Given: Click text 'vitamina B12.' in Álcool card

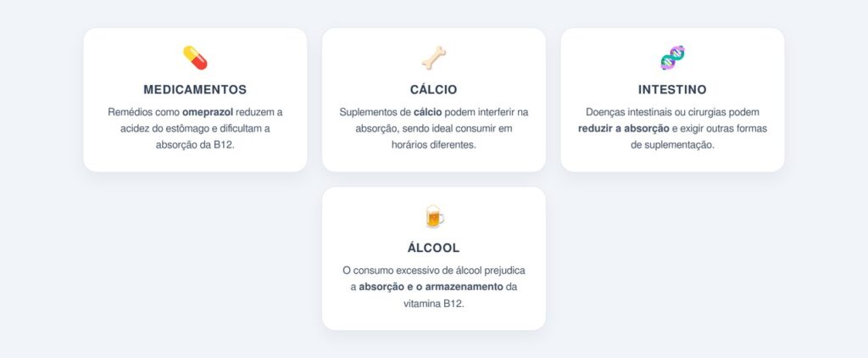Looking at the screenshot, I should [x=433, y=304].
